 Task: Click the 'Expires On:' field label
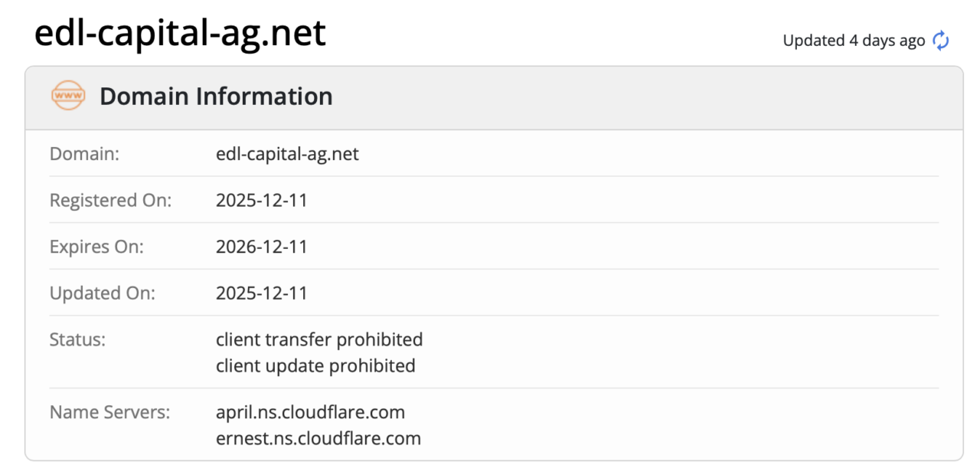pos(96,247)
